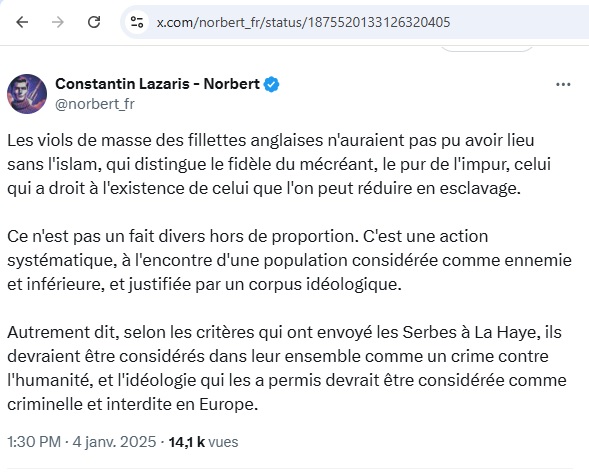
Task: Go back with the browser back arrow
Action: pos(22,22)
